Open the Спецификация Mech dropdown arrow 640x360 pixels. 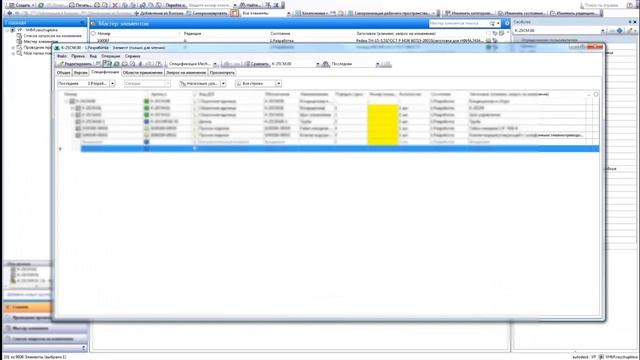click(x=215, y=64)
